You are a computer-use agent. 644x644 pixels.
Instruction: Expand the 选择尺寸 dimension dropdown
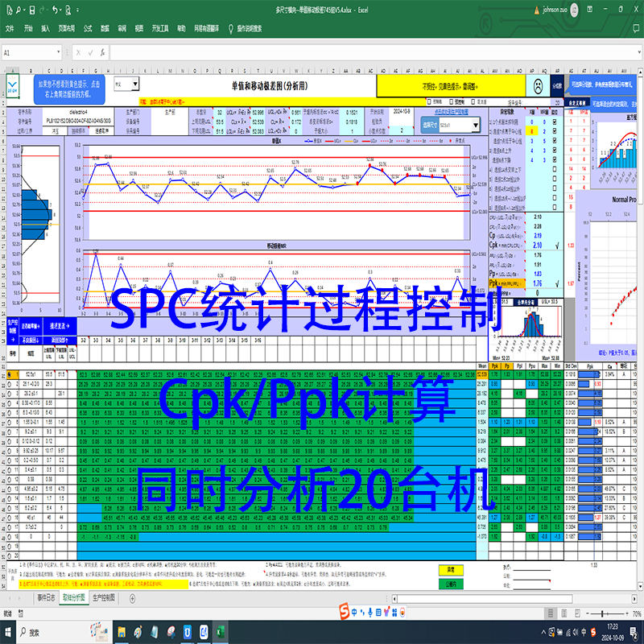tap(475, 125)
